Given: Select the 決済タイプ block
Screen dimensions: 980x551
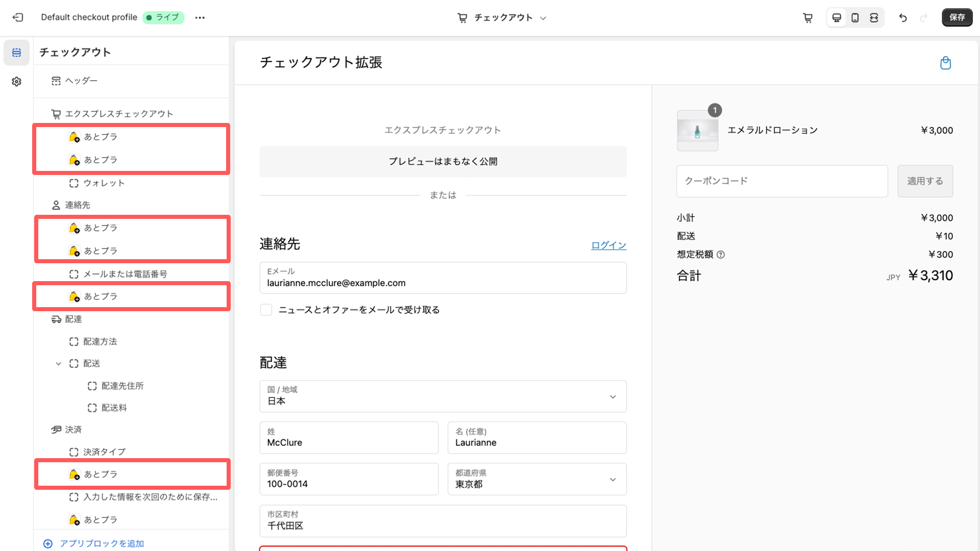Looking at the screenshot, I should click(x=131, y=452).
